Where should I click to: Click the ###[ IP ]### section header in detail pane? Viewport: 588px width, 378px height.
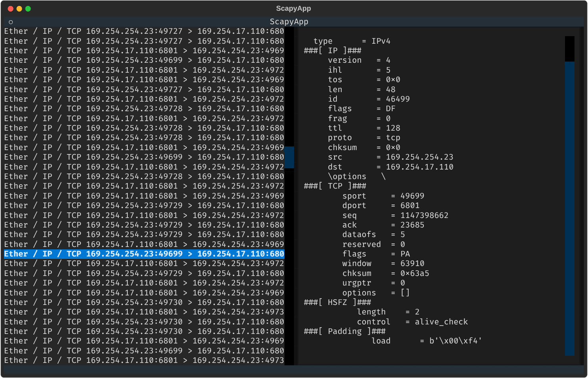332,50
